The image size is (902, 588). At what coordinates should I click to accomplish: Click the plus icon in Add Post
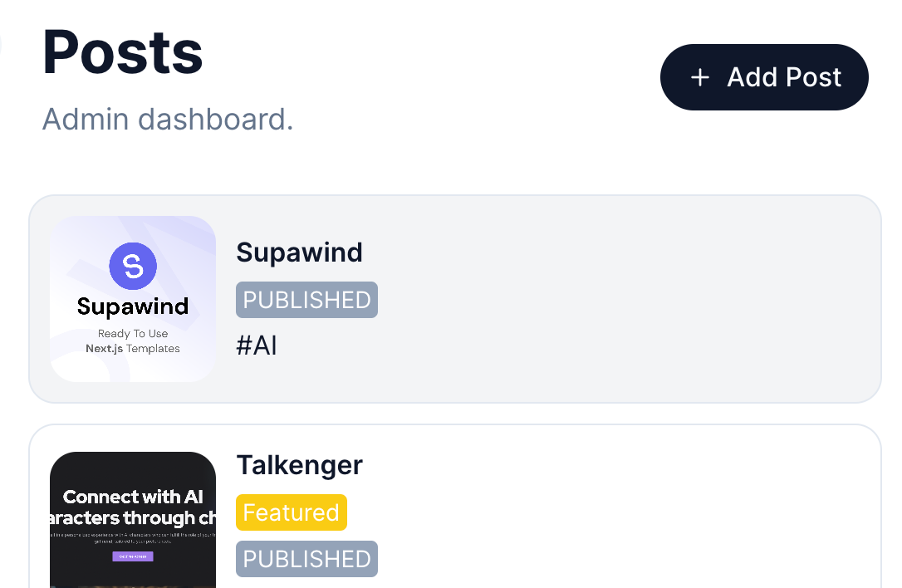[x=700, y=77]
